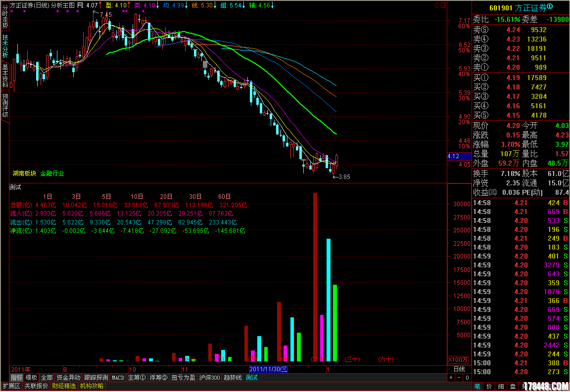Open the 预测评级 side tab
This screenshot has width=570, height=392.
(x=5, y=106)
